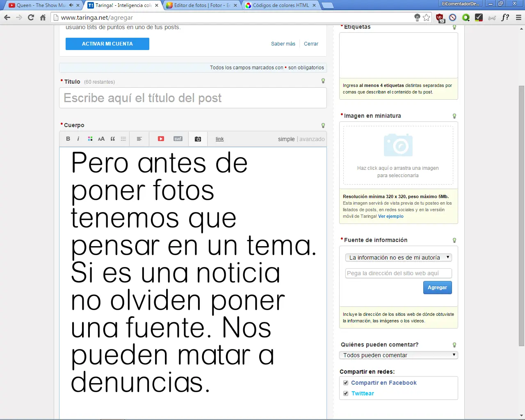This screenshot has height=420, width=525.
Task: Open the red blocked-circle extension icon
Action: tap(453, 18)
